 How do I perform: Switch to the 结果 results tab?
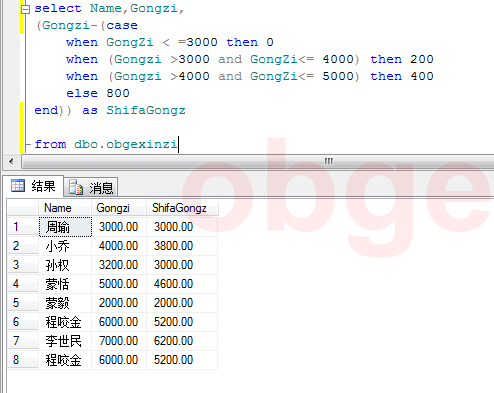pyautogui.click(x=33, y=186)
